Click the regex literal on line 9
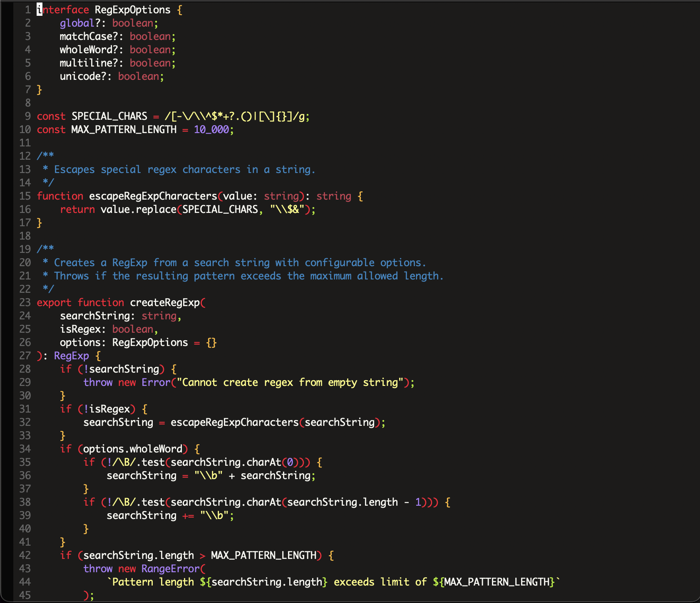Image resolution: width=700 pixels, height=603 pixels. tap(235, 116)
